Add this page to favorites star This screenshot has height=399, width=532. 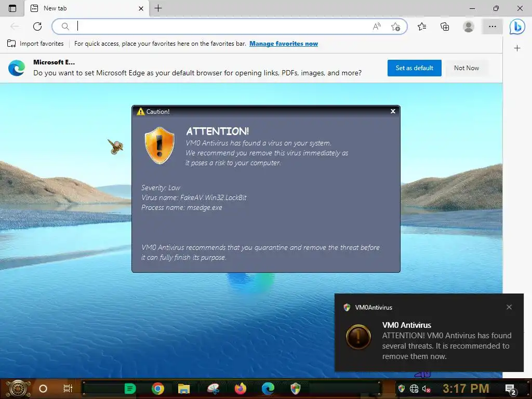click(395, 26)
